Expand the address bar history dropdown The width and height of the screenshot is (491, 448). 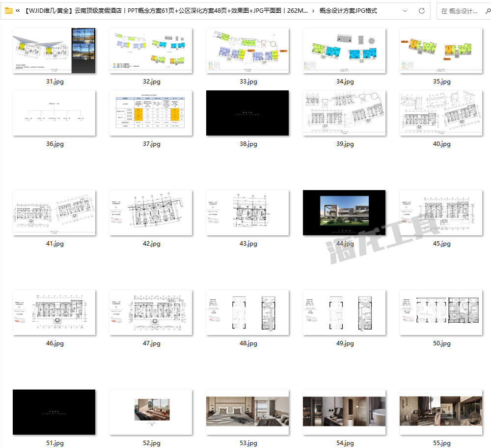pyautogui.click(x=405, y=11)
